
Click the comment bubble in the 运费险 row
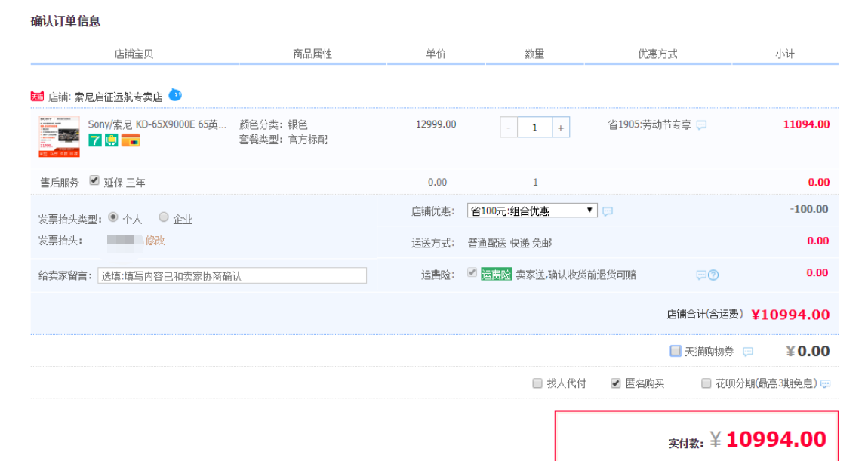[x=701, y=275]
